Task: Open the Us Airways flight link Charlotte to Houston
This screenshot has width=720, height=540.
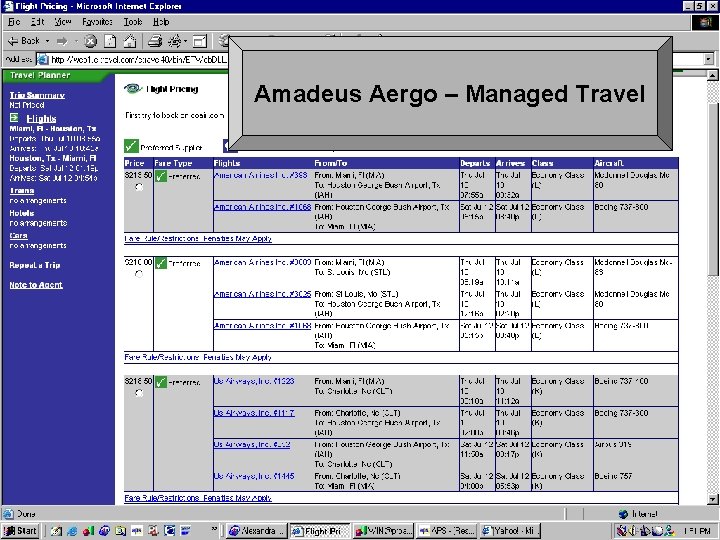Action: tap(254, 413)
